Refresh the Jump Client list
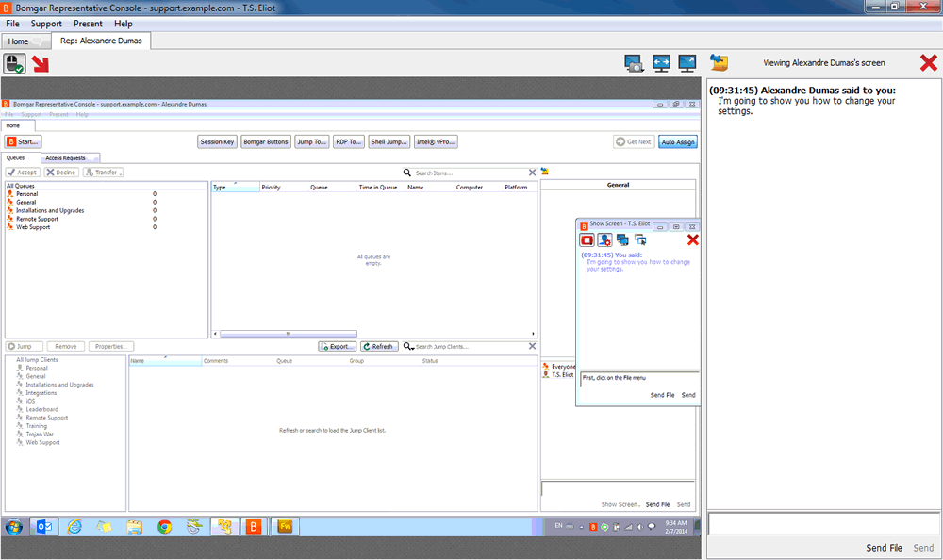This screenshot has height=560, width=943. [378, 346]
